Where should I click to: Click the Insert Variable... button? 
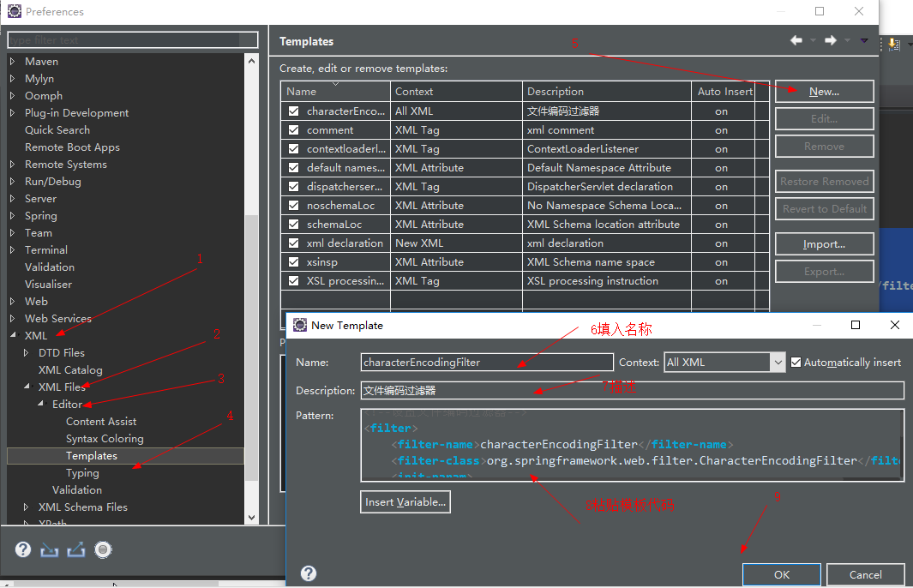click(405, 501)
